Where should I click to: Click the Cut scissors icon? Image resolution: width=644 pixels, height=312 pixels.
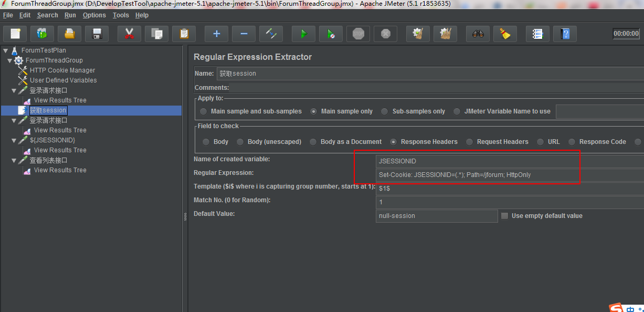click(x=129, y=34)
